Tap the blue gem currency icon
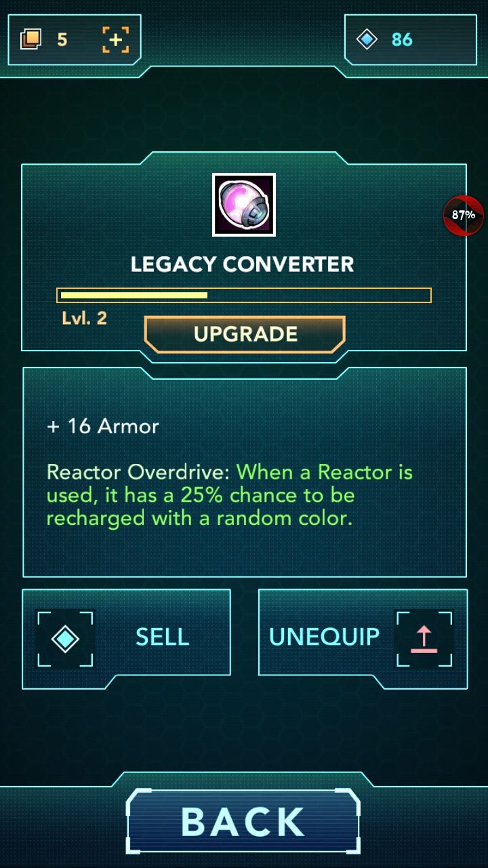The image size is (488, 868). (x=367, y=39)
